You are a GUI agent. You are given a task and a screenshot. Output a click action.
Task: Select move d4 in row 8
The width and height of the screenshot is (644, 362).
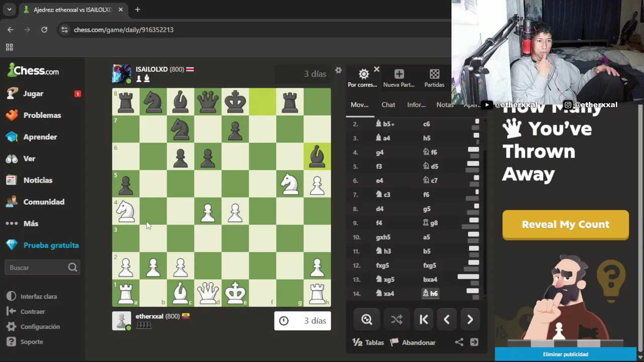(x=379, y=209)
